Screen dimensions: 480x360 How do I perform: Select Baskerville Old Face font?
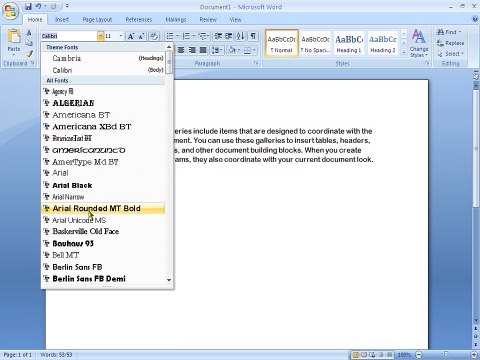coord(103,232)
